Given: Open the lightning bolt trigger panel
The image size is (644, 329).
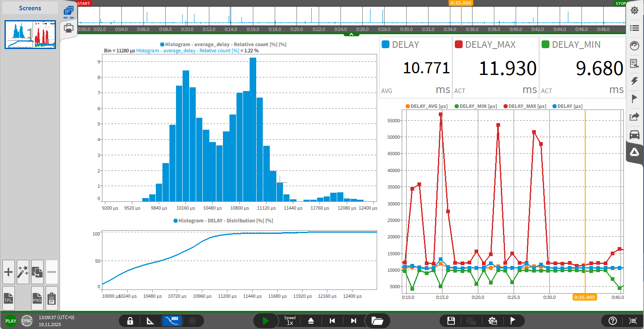Looking at the screenshot, I should coord(635,81).
